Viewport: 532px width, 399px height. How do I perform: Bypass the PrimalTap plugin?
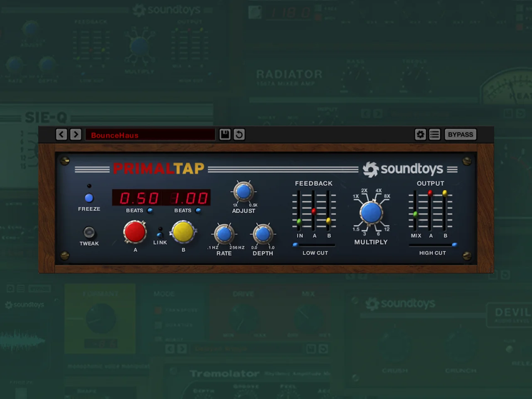point(461,134)
